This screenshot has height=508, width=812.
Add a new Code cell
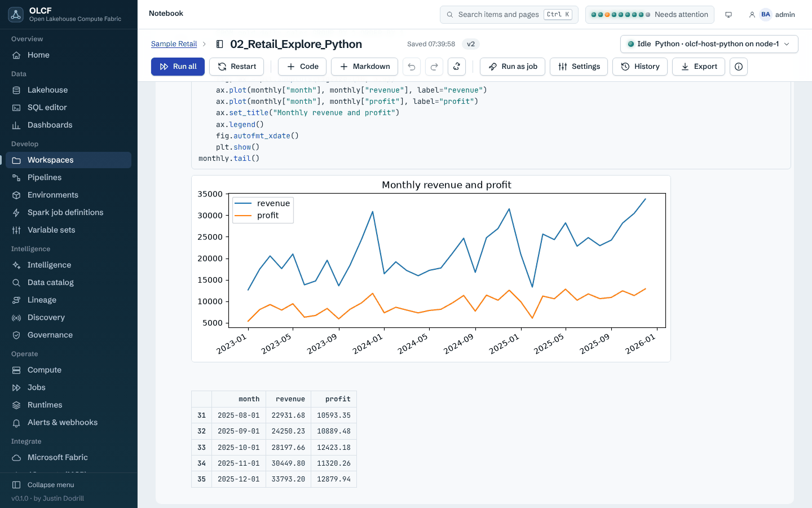tap(302, 67)
